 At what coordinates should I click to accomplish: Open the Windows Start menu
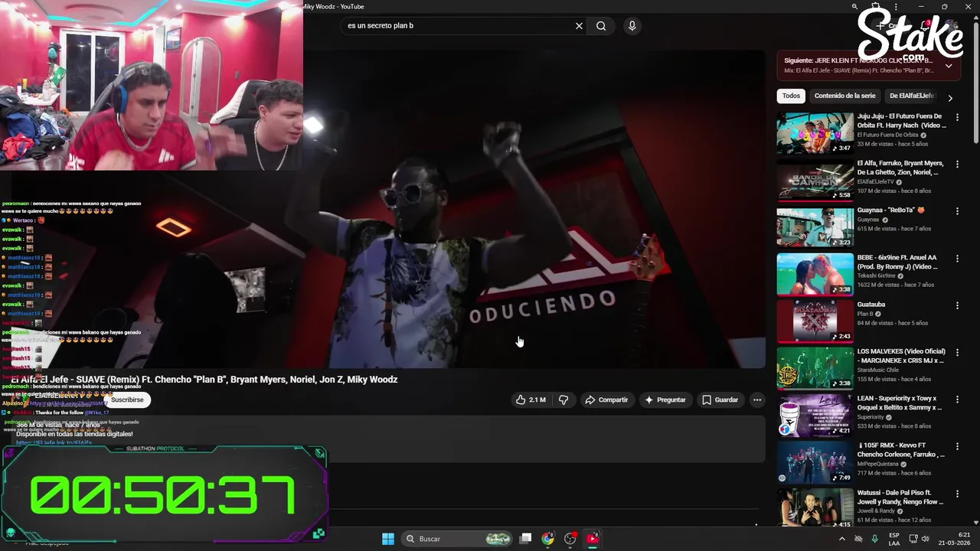coord(388,539)
